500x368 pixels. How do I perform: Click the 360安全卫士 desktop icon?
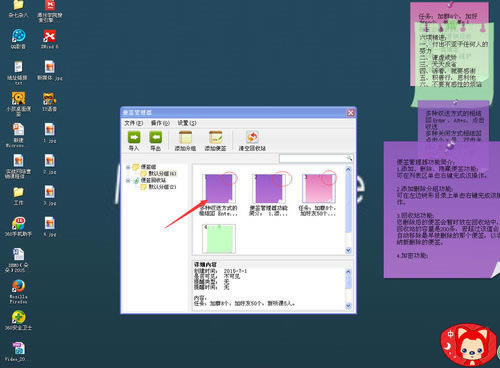pos(18,317)
